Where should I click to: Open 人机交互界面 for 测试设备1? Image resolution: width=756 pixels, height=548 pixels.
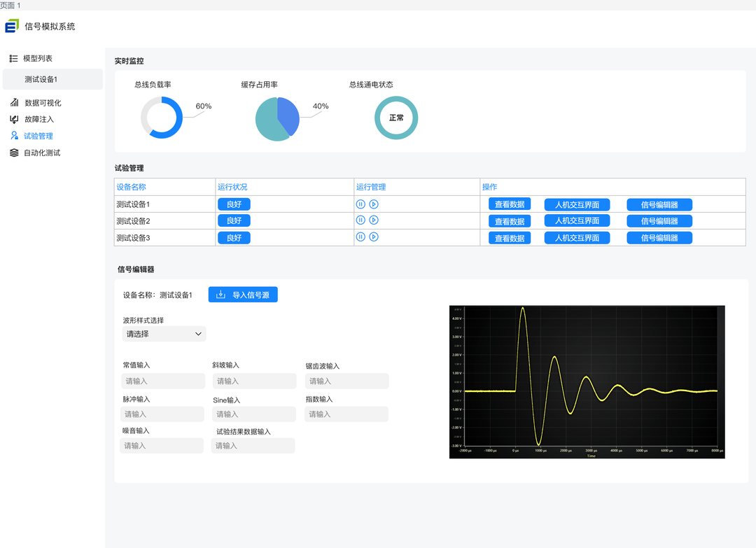tap(577, 204)
